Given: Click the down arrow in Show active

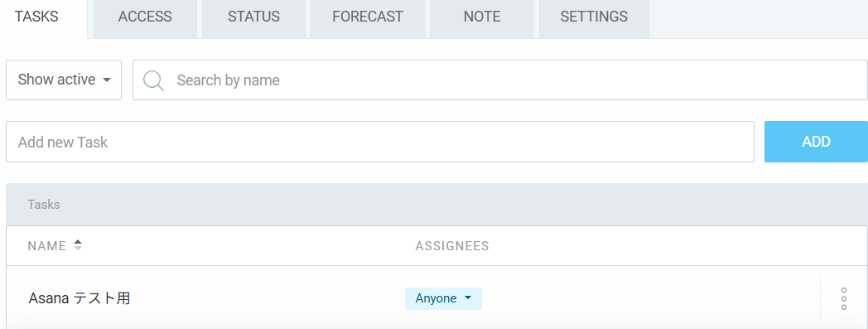Looking at the screenshot, I should coord(107,80).
